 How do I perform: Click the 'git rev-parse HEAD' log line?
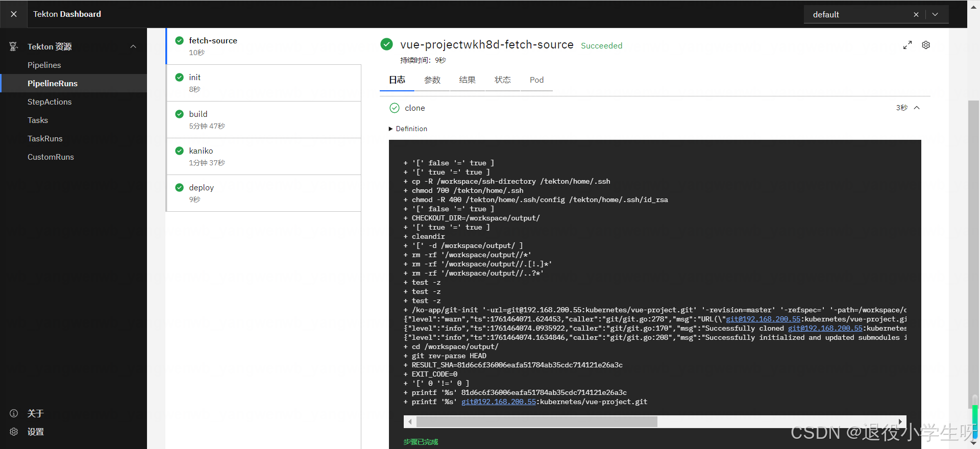coord(445,356)
